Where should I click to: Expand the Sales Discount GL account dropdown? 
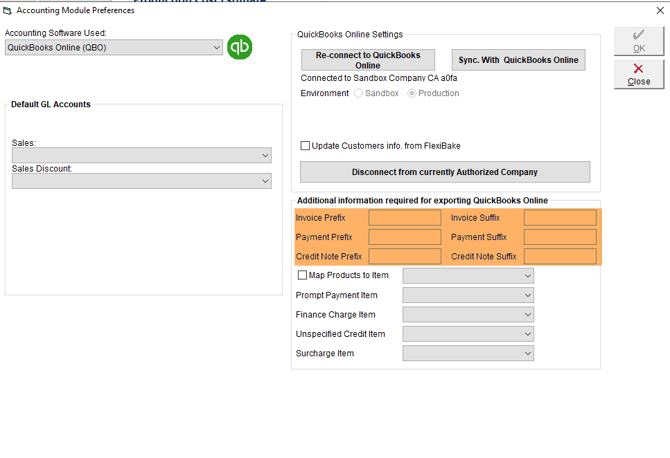point(141,181)
